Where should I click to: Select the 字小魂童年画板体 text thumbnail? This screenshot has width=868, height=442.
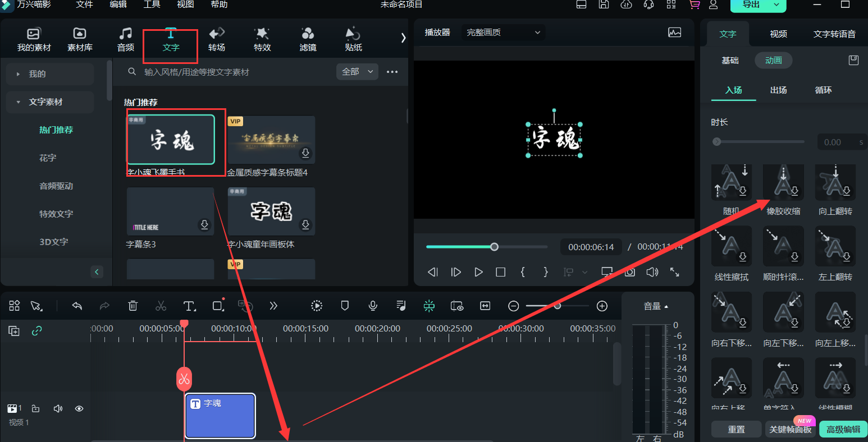271,211
